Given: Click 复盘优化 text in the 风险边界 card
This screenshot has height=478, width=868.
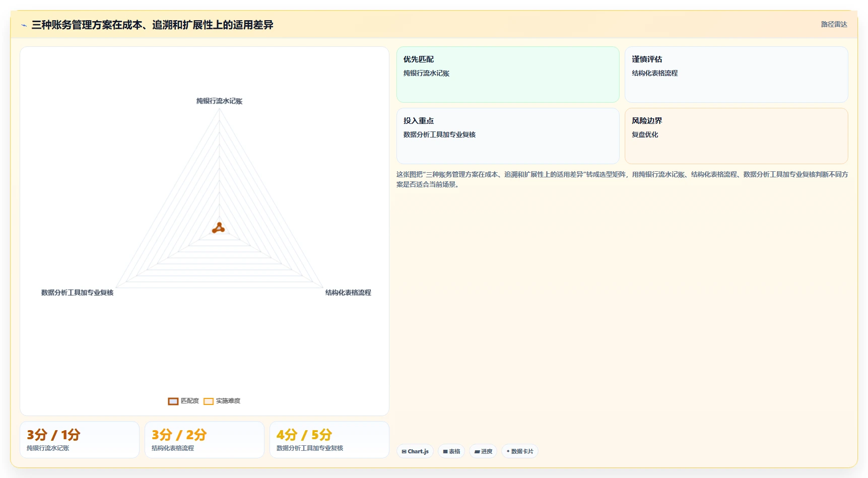Looking at the screenshot, I should coord(645,134).
